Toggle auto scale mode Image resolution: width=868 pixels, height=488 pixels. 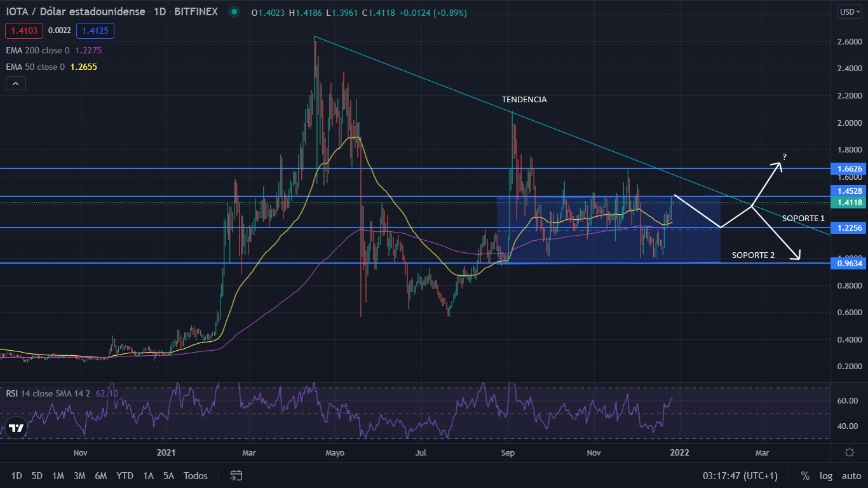click(x=851, y=475)
